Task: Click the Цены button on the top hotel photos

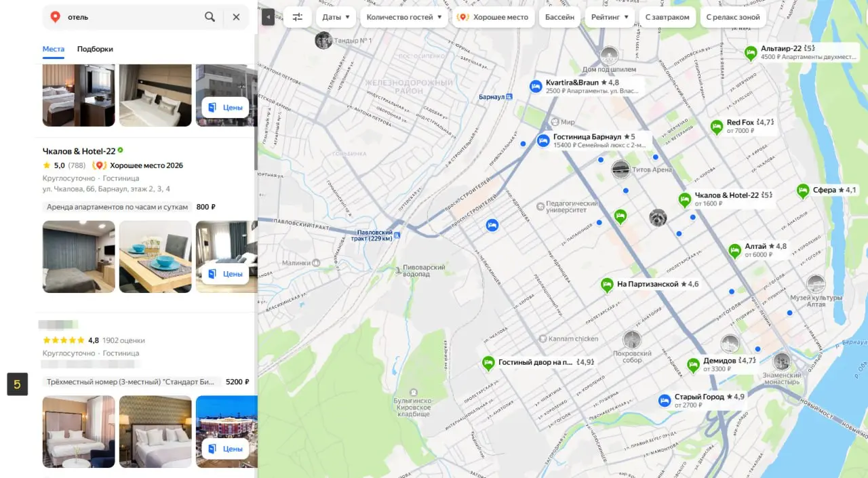Action: pos(225,107)
